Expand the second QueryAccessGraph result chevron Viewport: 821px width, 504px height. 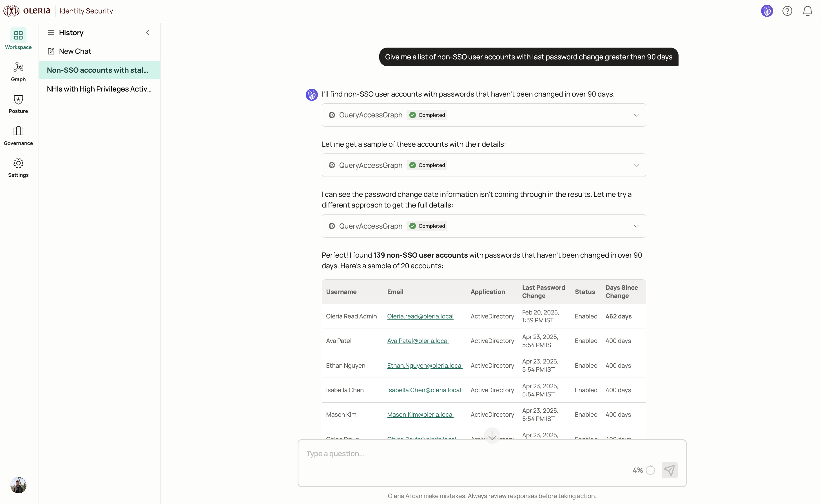636,165
